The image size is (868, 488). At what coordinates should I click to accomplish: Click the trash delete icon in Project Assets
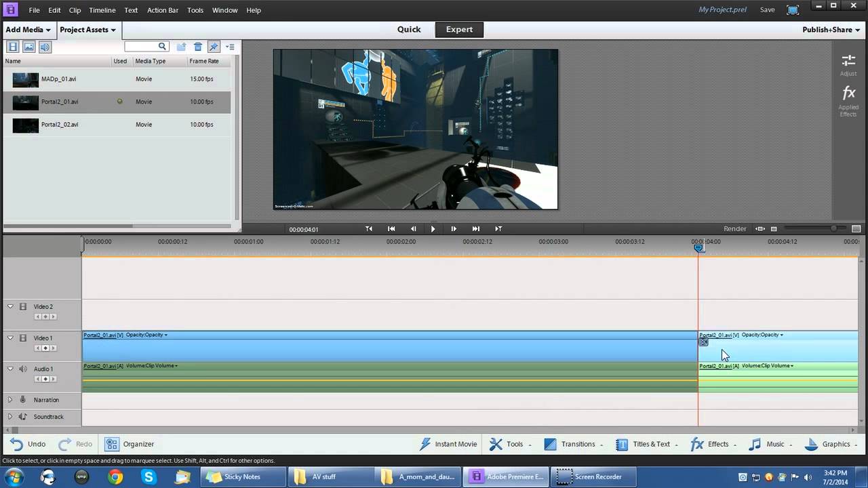(198, 47)
